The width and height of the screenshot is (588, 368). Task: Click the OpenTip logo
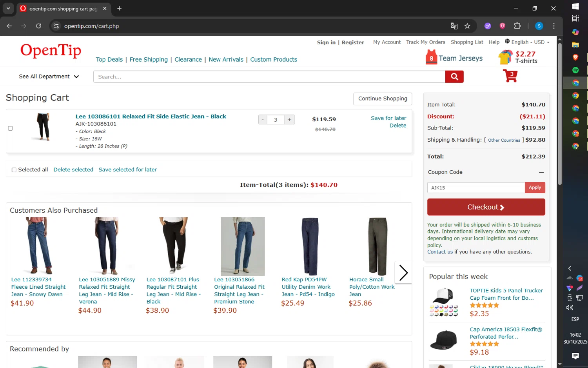click(51, 51)
